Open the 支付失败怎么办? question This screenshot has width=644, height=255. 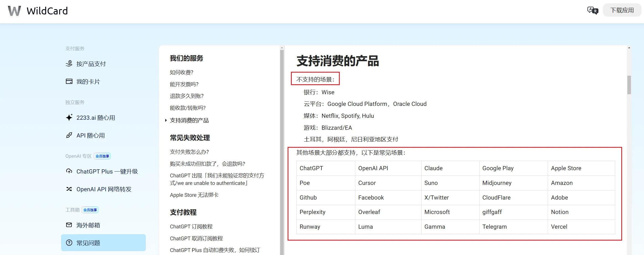(189, 152)
